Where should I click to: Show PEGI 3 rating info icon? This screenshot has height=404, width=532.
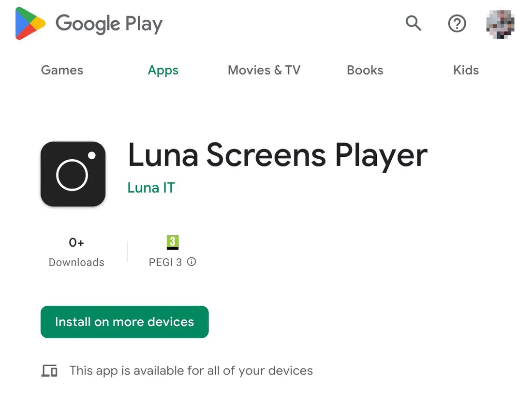click(x=192, y=262)
